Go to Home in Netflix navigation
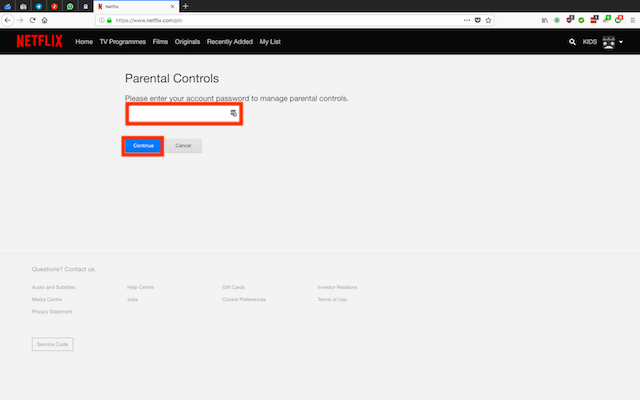 [x=84, y=42]
